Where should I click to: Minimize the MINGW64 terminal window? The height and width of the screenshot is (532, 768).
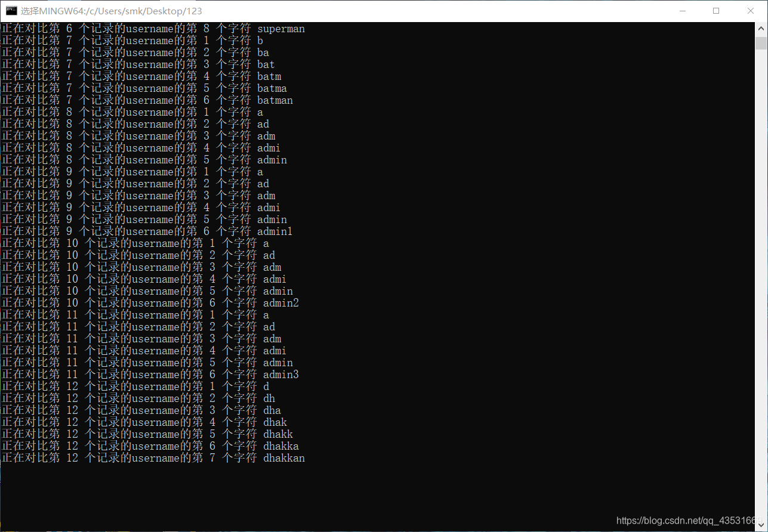tap(682, 11)
